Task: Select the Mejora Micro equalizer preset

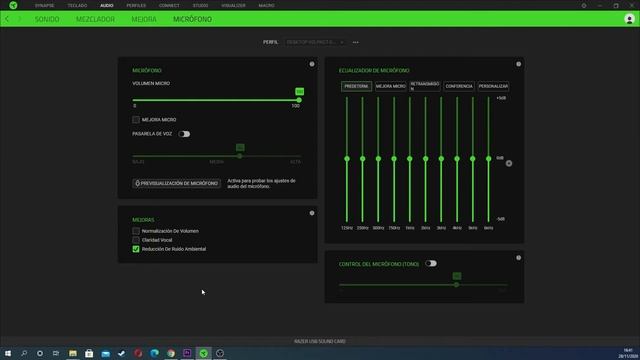Action: [x=391, y=86]
